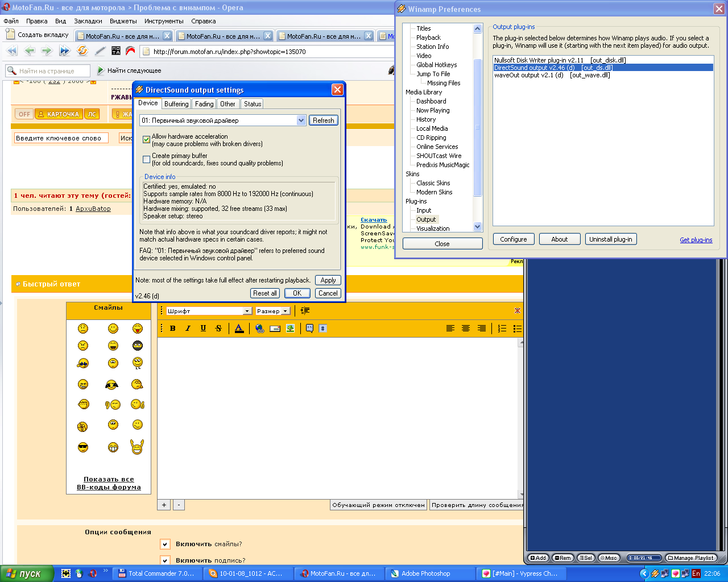This screenshot has width=728, height=582.
Task: Click Manage Playlist in Winamp playlist window
Action: click(x=690, y=558)
